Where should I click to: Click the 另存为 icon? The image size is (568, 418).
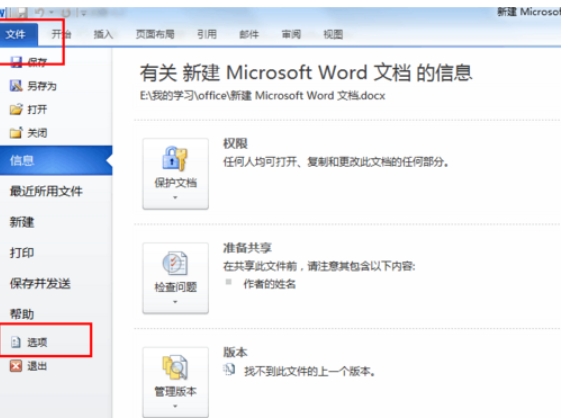click(x=16, y=86)
